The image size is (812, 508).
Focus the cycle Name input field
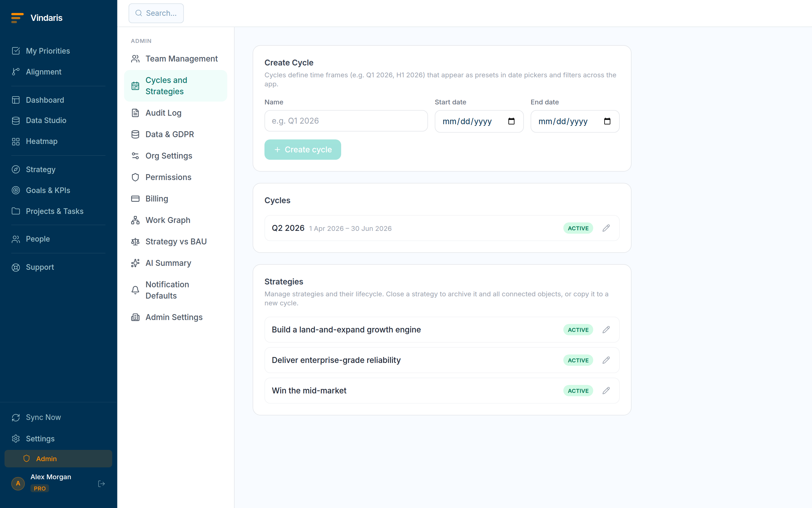click(x=346, y=121)
